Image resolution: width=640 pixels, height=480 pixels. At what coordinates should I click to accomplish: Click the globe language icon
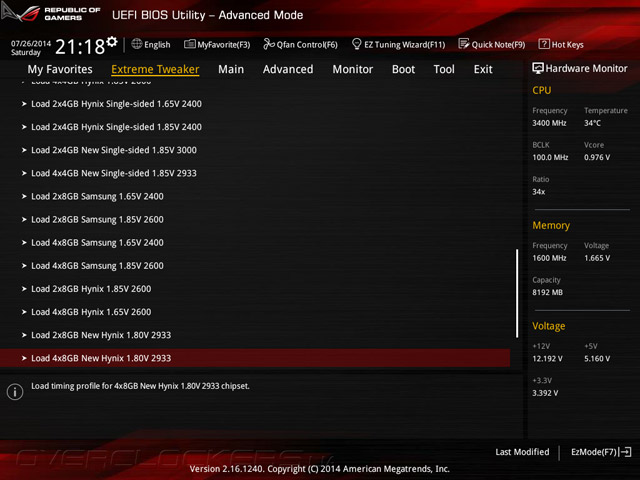pos(137,44)
